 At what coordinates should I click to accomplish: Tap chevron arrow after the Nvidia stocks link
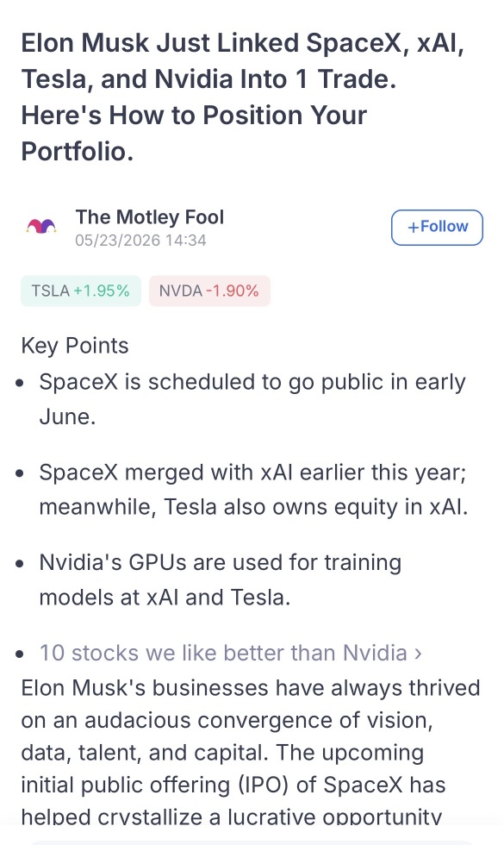pyautogui.click(x=418, y=654)
